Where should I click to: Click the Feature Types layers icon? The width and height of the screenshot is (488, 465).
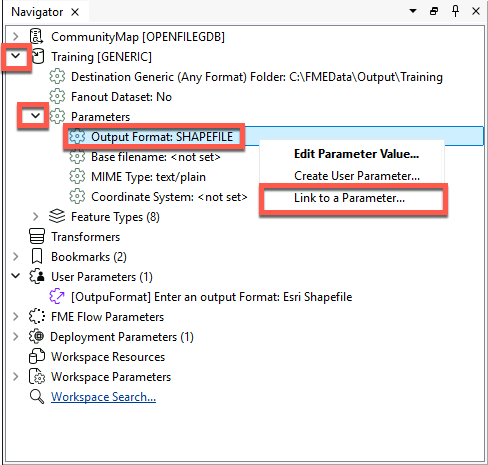point(57,216)
